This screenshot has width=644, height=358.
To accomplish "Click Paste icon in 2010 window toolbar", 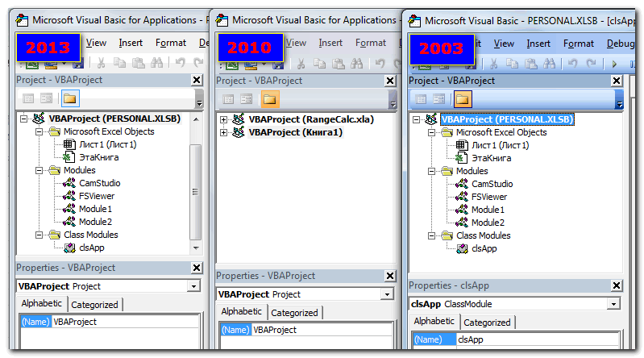I will 339,64.
